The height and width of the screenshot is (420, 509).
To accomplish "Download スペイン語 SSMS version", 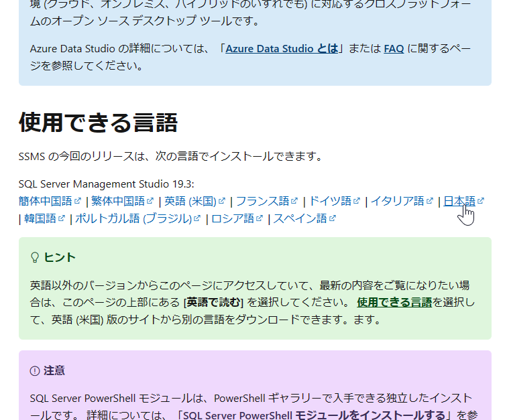I will point(300,218).
